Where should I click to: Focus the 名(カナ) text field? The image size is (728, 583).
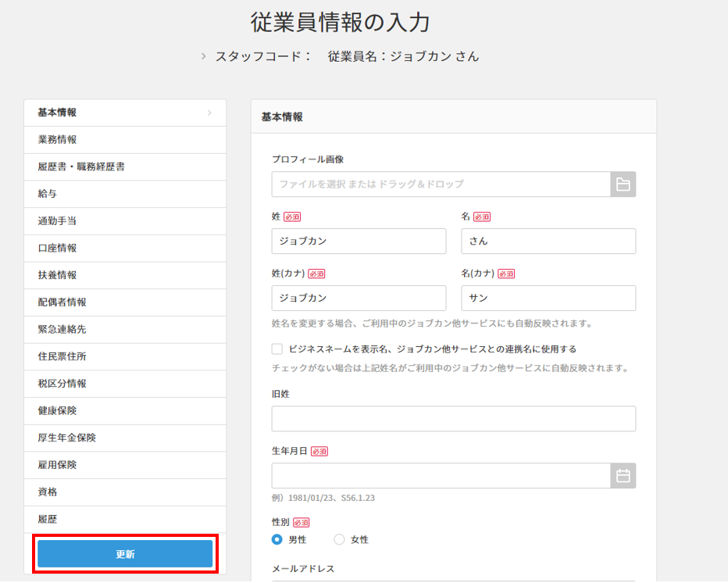(x=548, y=299)
